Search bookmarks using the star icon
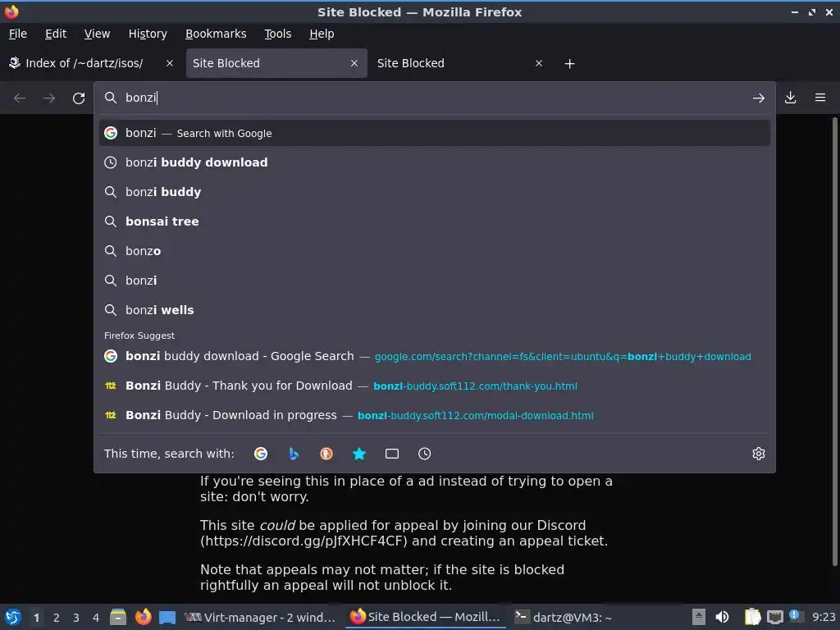Screen dimensions: 840x630 (359, 454)
